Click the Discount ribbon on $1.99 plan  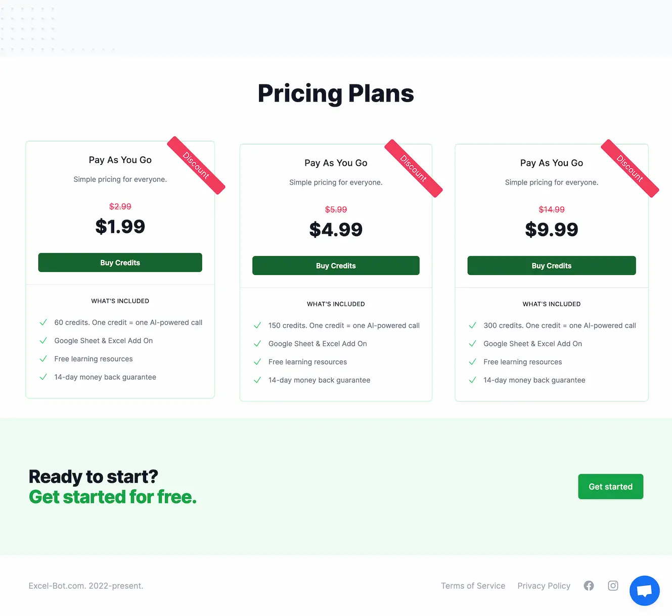pos(196,165)
